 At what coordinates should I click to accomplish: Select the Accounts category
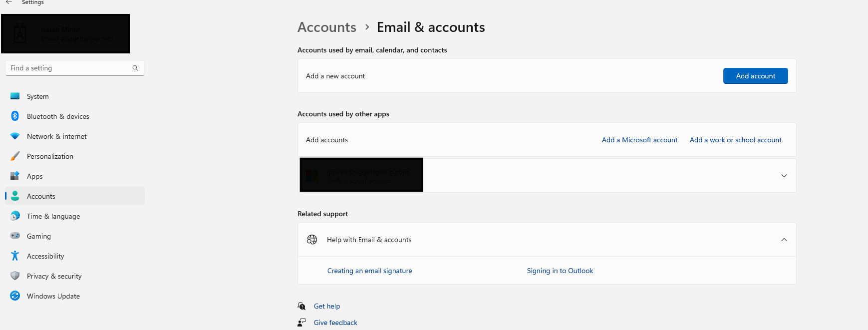coord(75,196)
